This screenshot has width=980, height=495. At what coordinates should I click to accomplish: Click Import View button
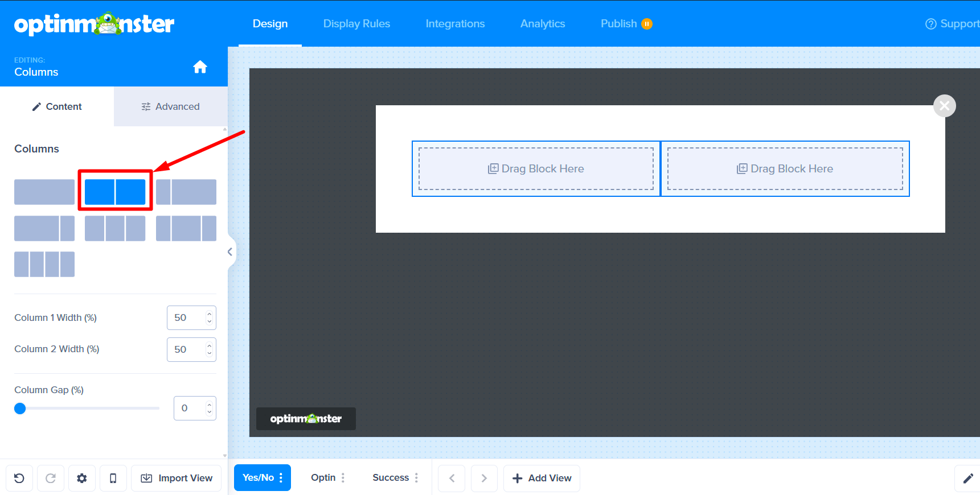pyautogui.click(x=177, y=478)
